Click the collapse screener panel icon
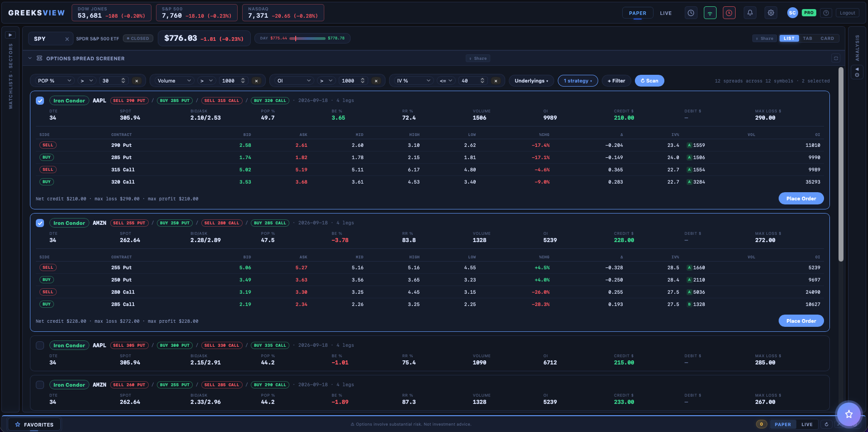Screen dimensions: 868x432 tap(836, 58)
